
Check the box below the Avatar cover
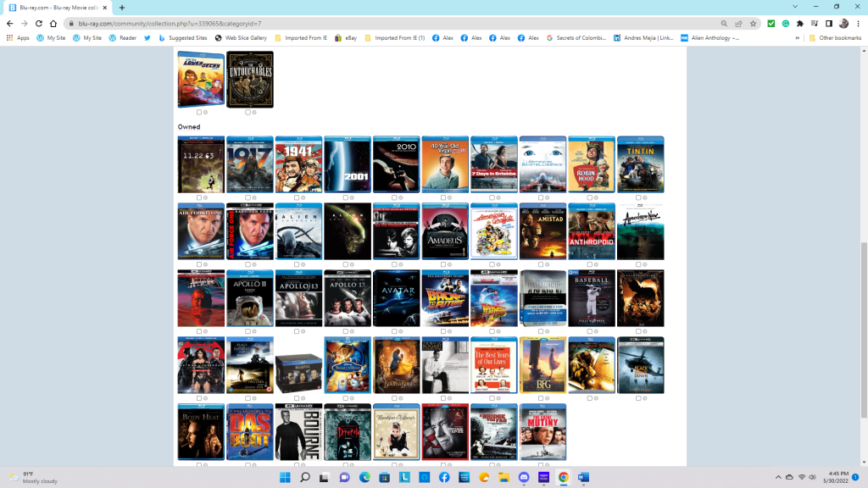point(395,331)
